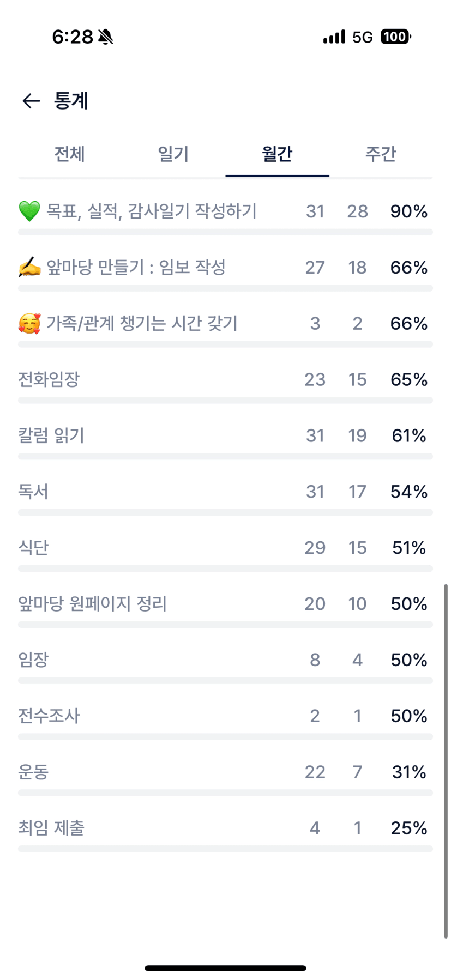Select the 월간 tab
This screenshot has height=980, width=451.
pos(277,154)
